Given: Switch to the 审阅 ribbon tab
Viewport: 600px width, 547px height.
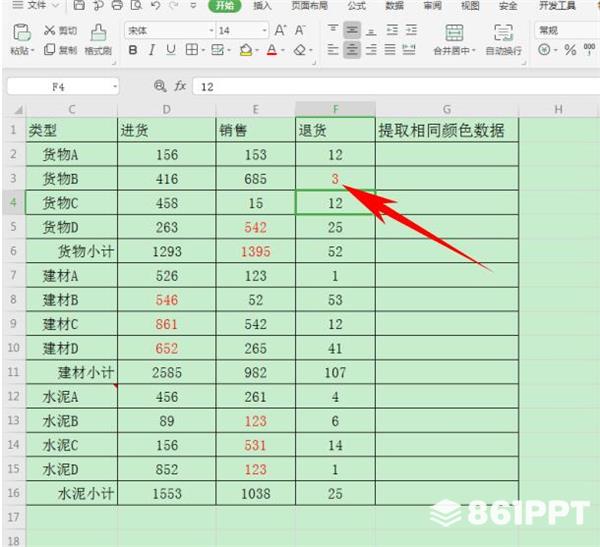Looking at the screenshot, I should (432, 5).
